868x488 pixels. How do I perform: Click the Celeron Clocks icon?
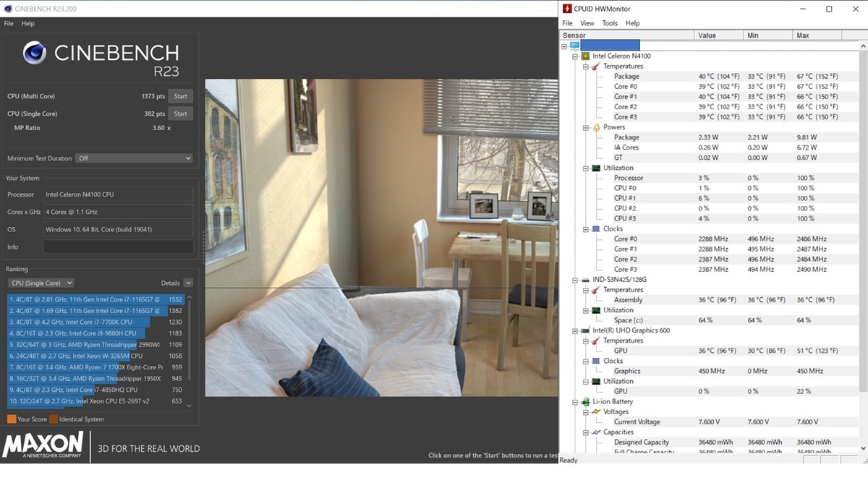[596, 228]
